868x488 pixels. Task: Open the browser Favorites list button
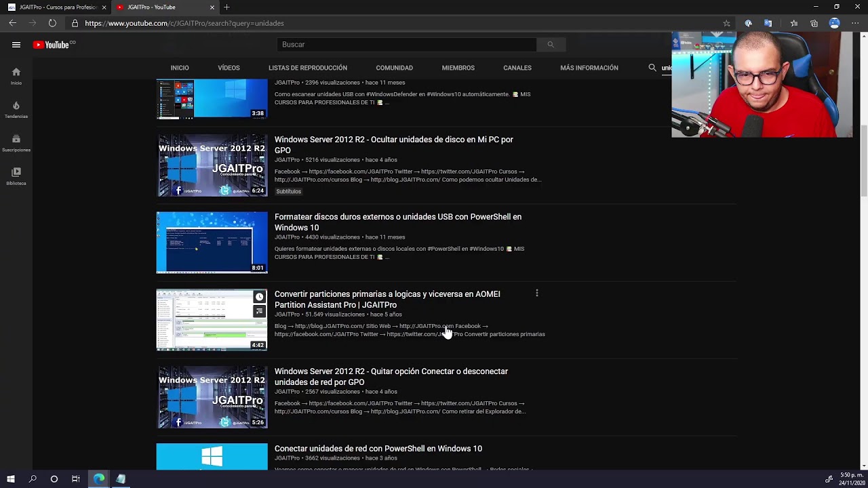tap(794, 23)
